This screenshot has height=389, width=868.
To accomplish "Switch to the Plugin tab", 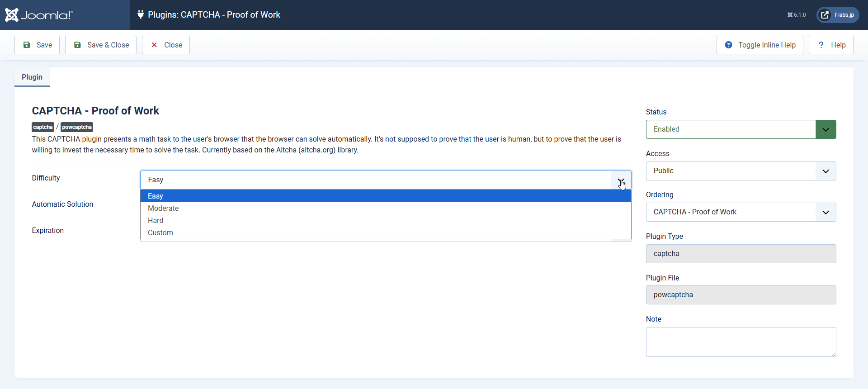I will (32, 77).
